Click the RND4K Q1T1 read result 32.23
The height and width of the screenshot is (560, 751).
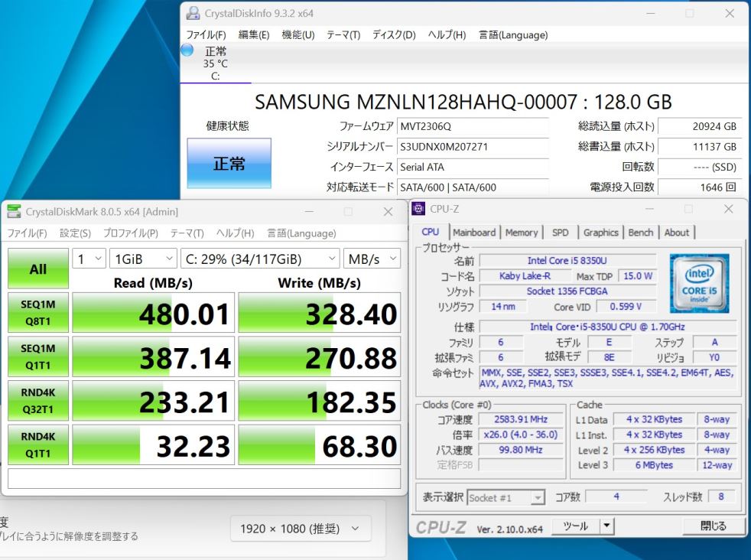[x=153, y=445]
